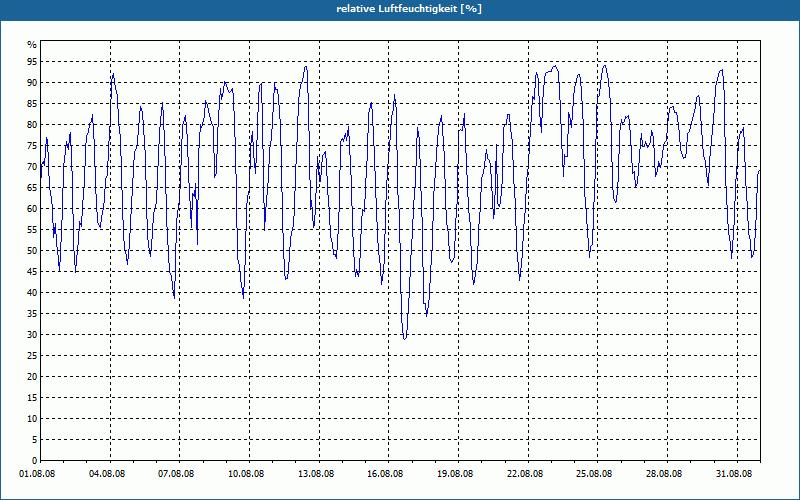The width and height of the screenshot is (800, 500).
Task: Click the y-axis value 65
Action: click(x=32, y=187)
